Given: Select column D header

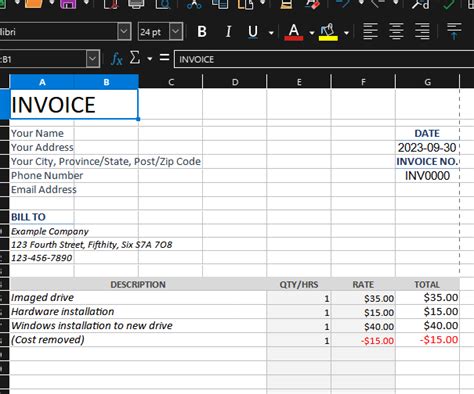Looking at the screenshot, I should pos(235,82).
